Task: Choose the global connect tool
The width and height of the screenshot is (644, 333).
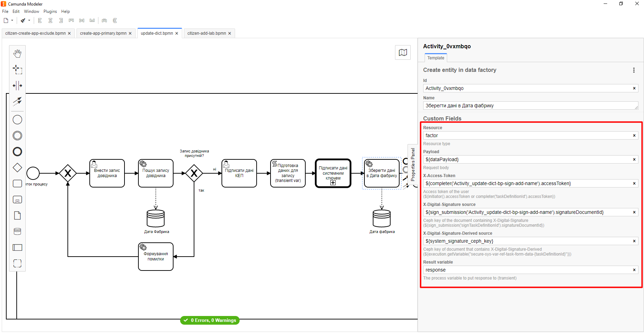Action: pyautogui.click(x=17, y=101)
